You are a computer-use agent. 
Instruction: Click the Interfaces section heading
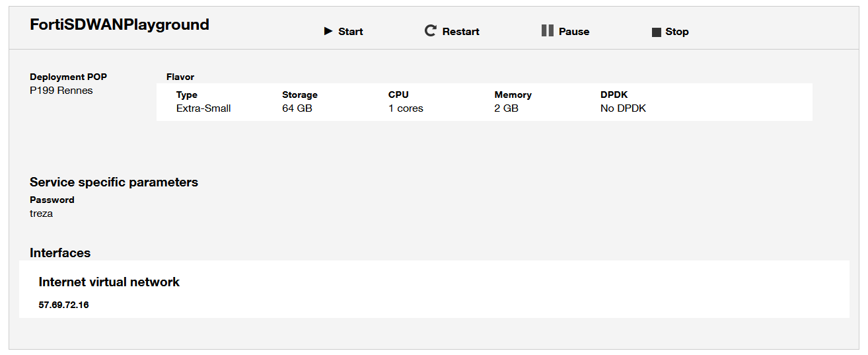pos(60,253)
